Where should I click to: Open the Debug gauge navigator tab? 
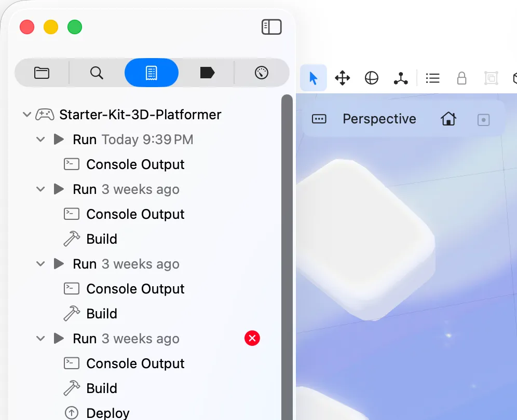(x=262, y=73)
